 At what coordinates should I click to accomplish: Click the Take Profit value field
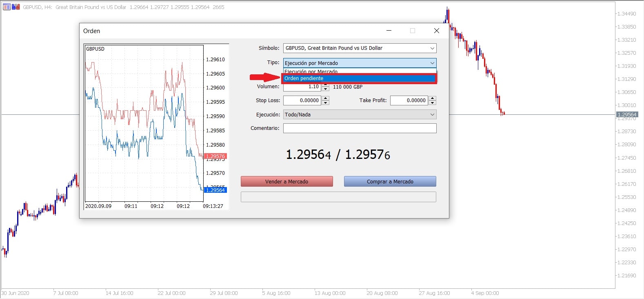pyautogui.click(x=409, y=100)
